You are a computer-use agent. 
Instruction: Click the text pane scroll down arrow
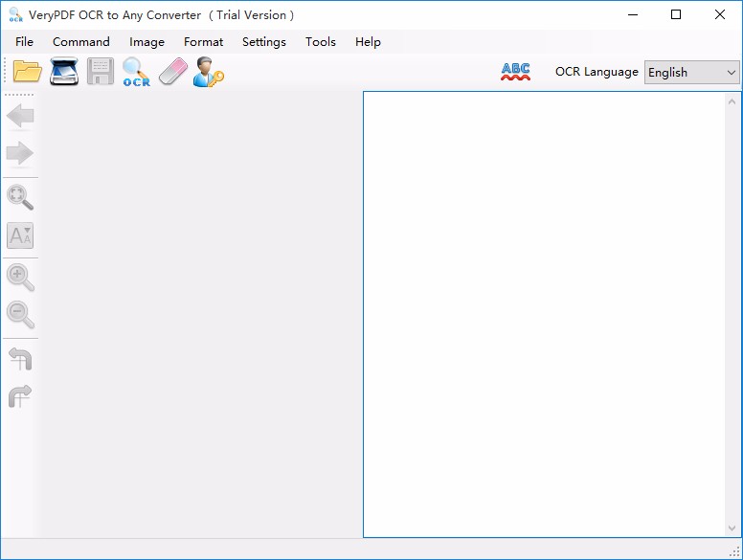pyautogui.click(x=732, y=527)
